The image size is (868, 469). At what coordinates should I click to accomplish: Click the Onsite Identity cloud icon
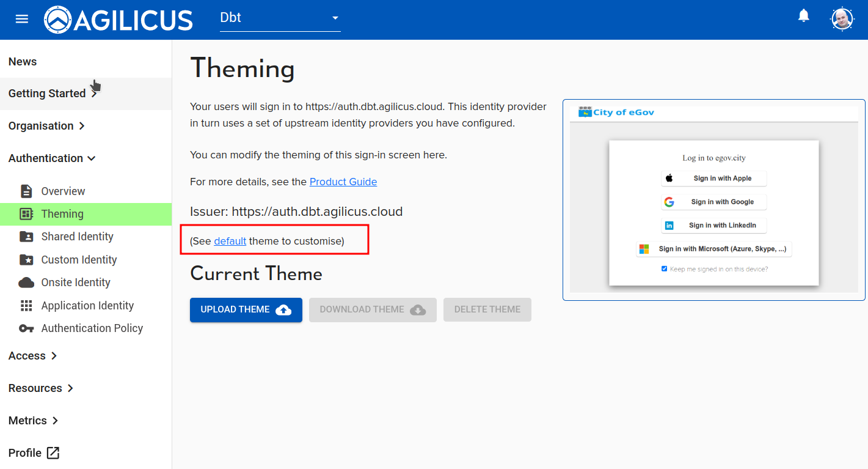(26, 283)
